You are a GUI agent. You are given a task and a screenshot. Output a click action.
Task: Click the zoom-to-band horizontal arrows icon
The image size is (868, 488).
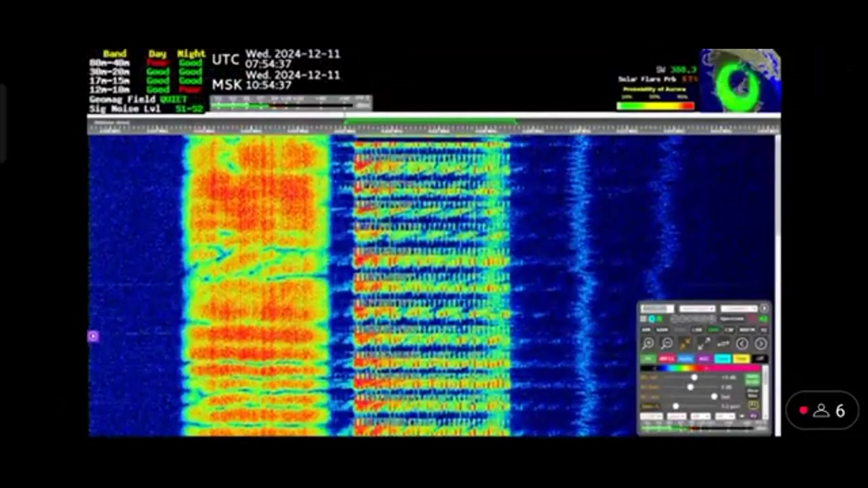coord(723,344)
